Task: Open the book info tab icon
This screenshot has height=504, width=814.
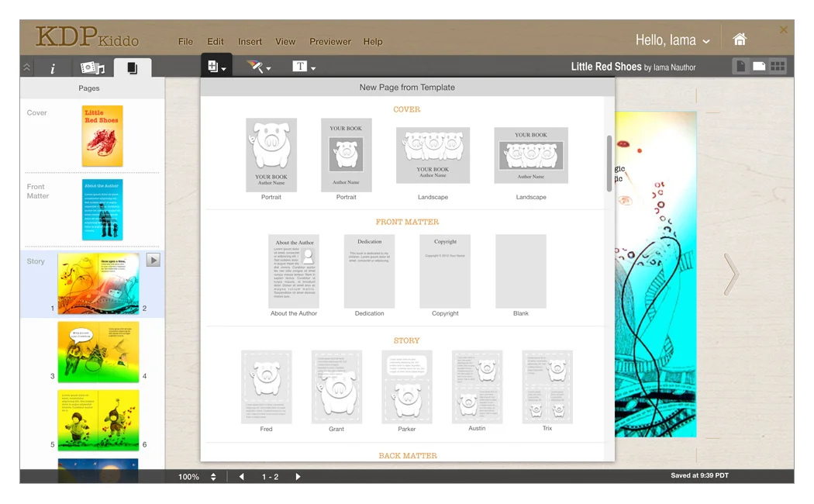Action: [x=53, y=68]
